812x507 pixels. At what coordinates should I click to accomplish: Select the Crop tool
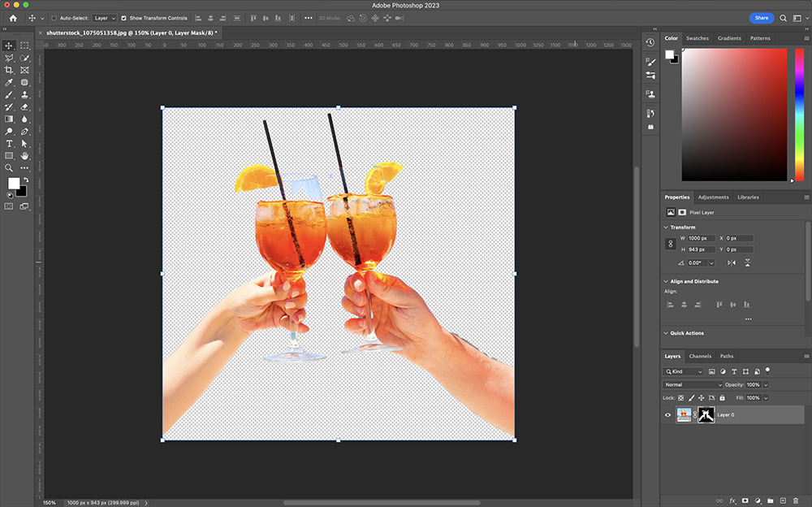(x=9, y=70)
